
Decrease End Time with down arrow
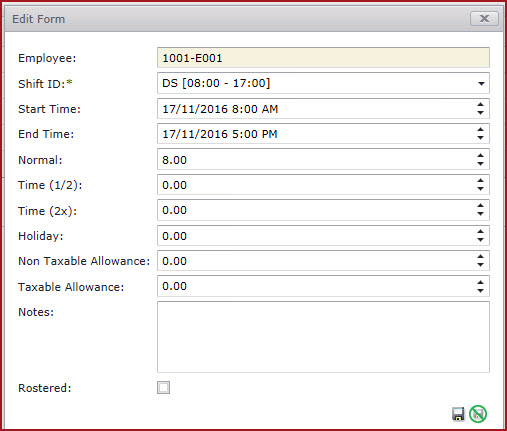coord(480,138)
